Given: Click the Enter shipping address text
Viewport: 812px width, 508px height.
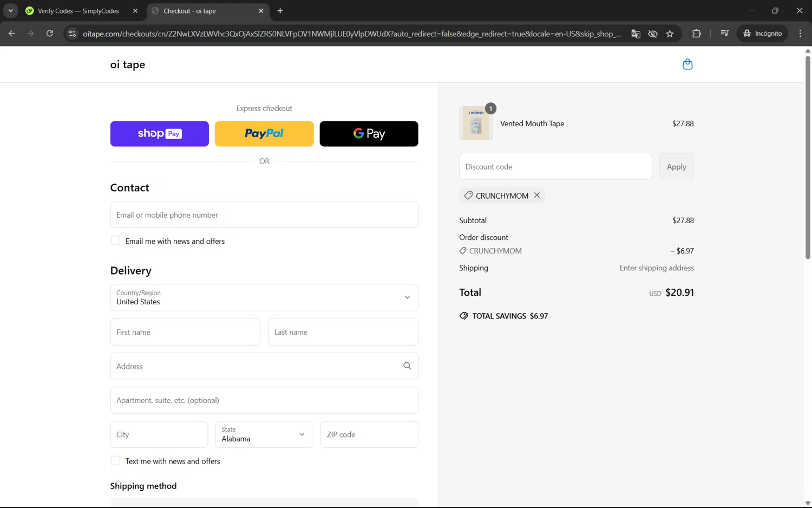Looking at the screenshot, I should click(x=657, y=268).
